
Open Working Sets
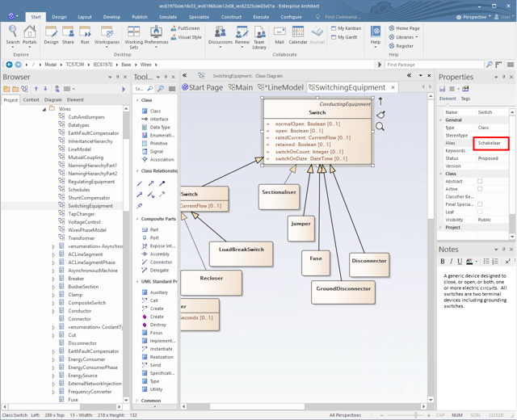(133, 37)
